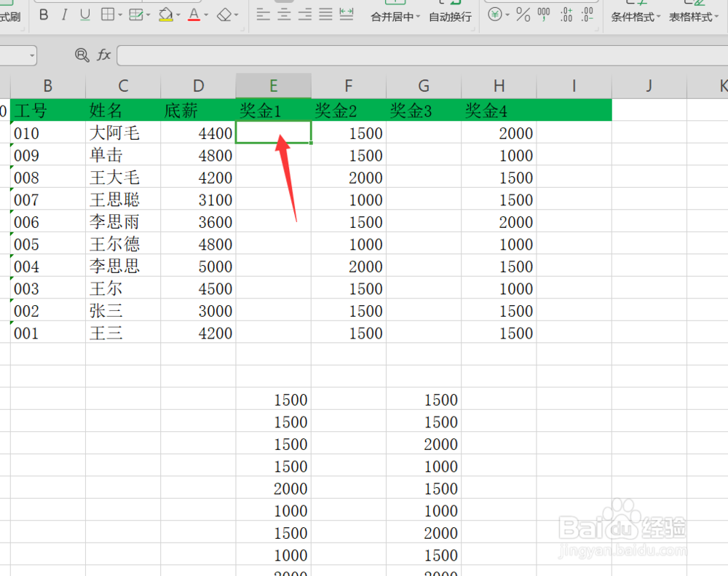This screenshot has height=576, width=728.
Task: Select the yellow fill color swatch
Action: 166,20
